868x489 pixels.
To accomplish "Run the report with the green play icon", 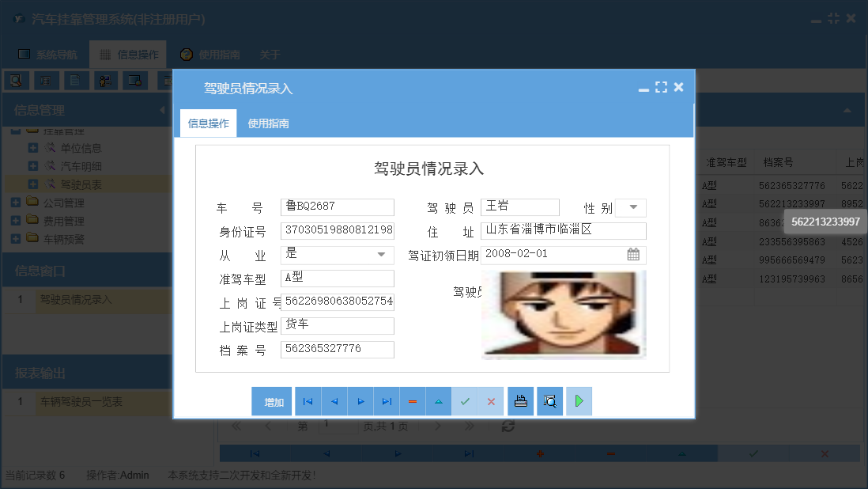I will [x=578, y=401].
